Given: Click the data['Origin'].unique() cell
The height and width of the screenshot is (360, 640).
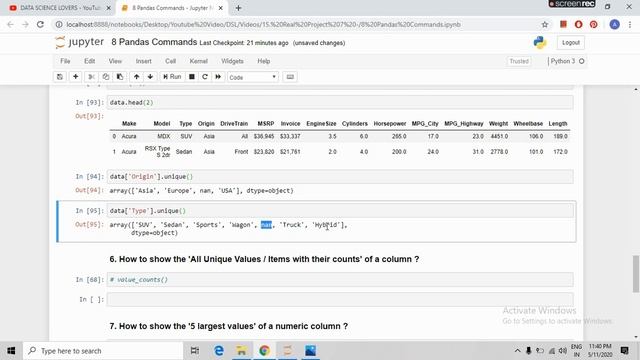Looking at the screenshot, I should pyautogui.click(x=340, y=176).
